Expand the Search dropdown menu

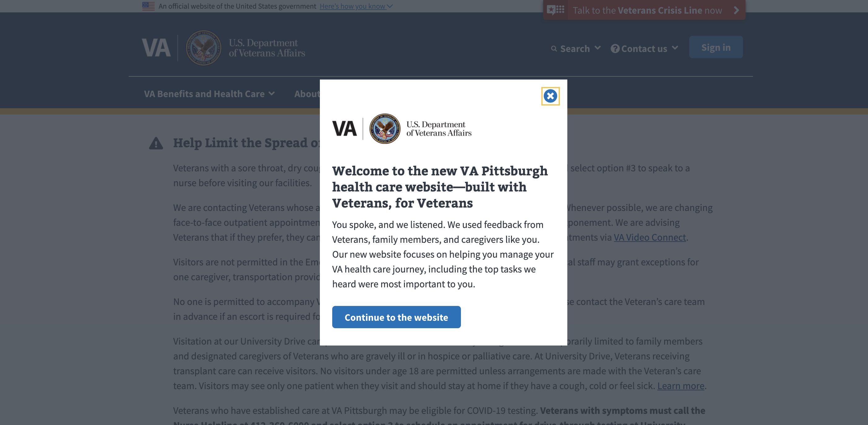point(576,48)
